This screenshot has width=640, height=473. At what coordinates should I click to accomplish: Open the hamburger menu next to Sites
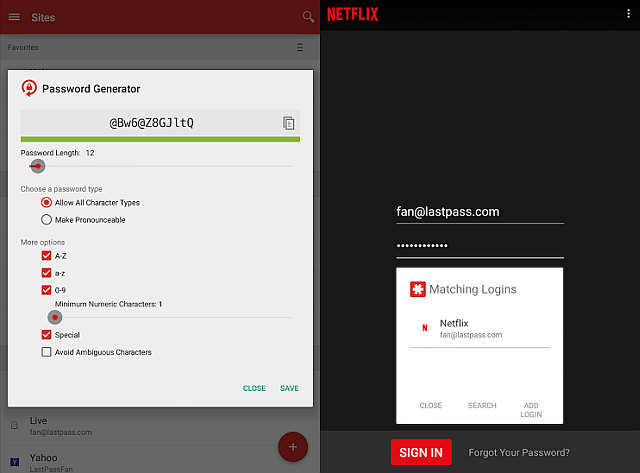pyautogui.click(x=14, y=17)
